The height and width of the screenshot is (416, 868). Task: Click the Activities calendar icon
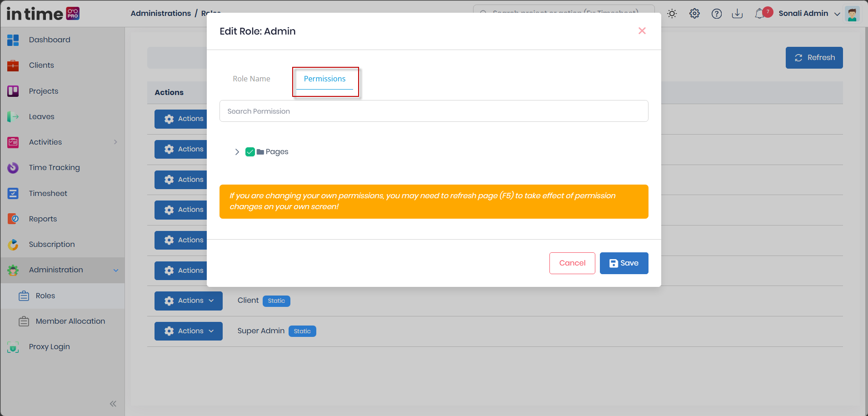(13, 142)
